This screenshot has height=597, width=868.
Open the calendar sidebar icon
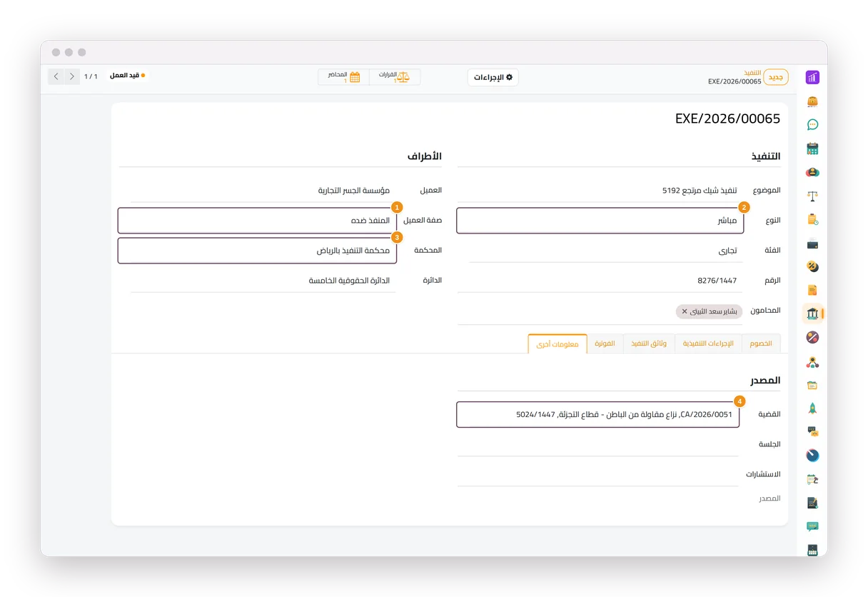[812, 149]
